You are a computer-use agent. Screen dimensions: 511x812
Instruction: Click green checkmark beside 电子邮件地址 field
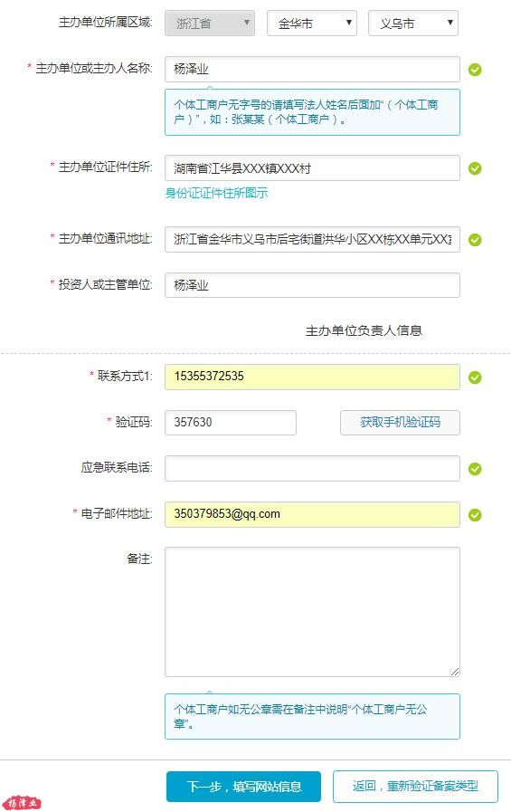click(x=475, y=515)
